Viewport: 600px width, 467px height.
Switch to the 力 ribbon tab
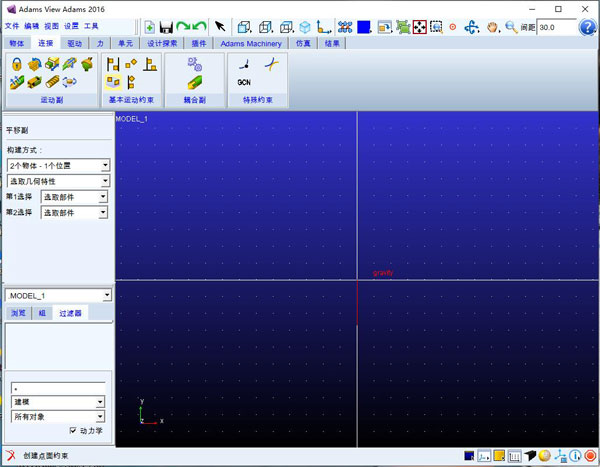coord(100,43)
